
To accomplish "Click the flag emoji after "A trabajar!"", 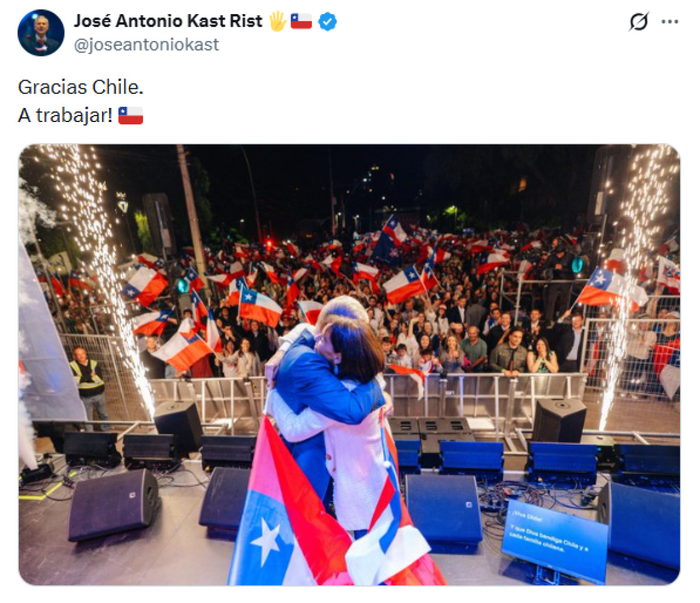I will pos(131,116).
